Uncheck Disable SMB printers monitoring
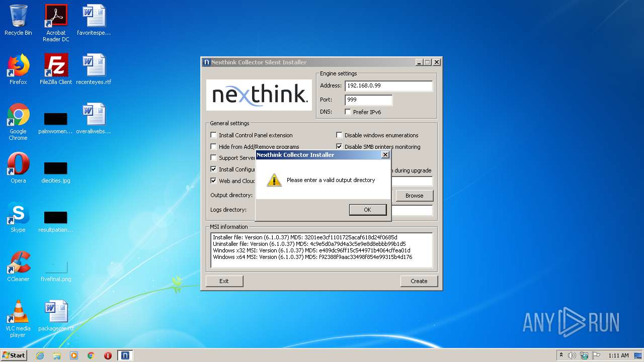This screenshot has width=644, height=362. (339, 146)
